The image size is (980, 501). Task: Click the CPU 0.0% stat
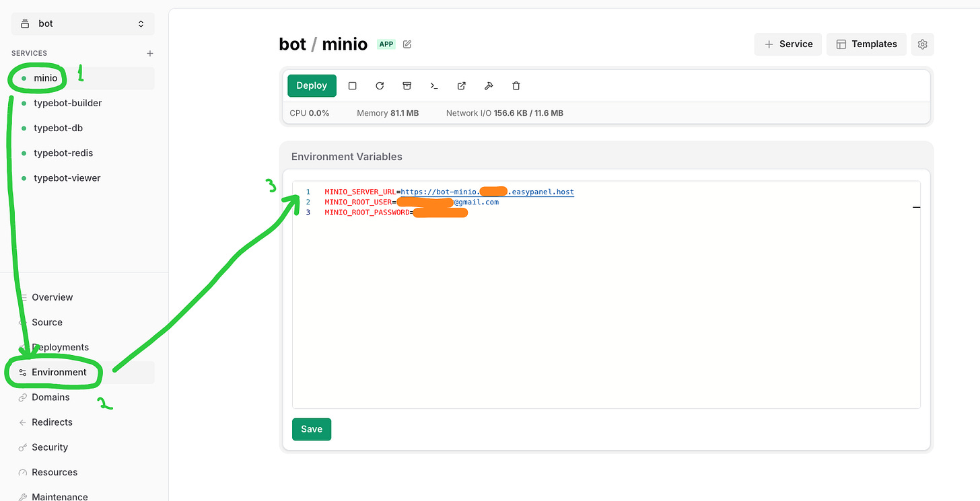[310, 113]
